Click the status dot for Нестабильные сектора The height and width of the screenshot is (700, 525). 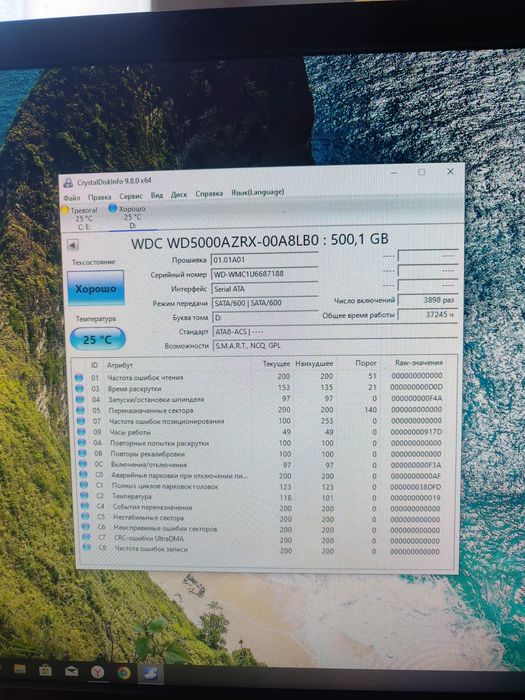click(x=85, y=516)
